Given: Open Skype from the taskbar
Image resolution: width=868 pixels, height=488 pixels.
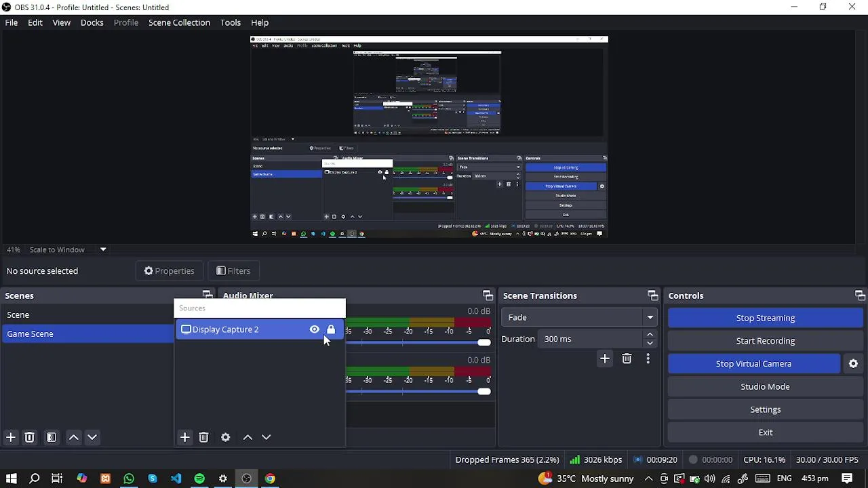Looking at the screenshot, I should 153,479.
